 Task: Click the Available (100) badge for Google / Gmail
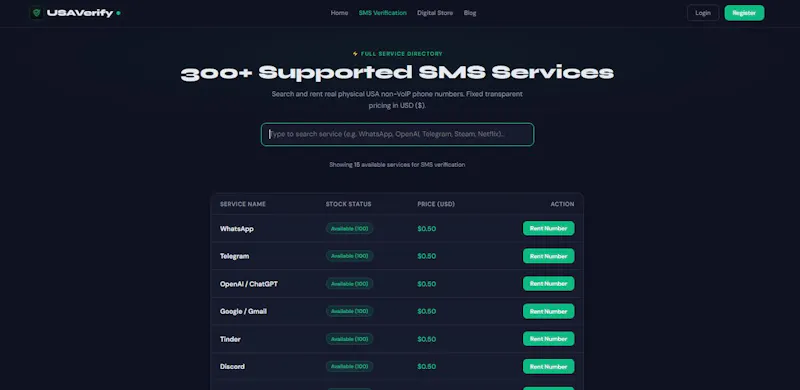click(x=349, y=311)
